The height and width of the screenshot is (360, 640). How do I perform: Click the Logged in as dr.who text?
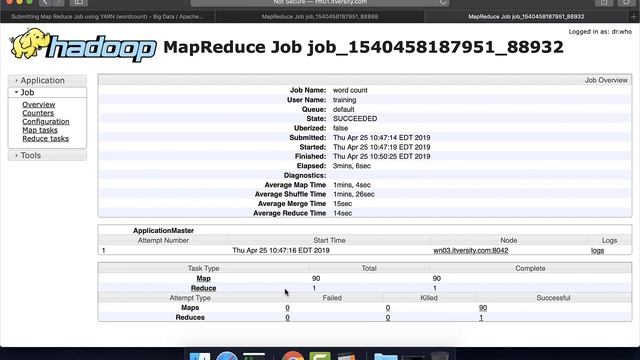pyautogui.click(x=600, y=31)
